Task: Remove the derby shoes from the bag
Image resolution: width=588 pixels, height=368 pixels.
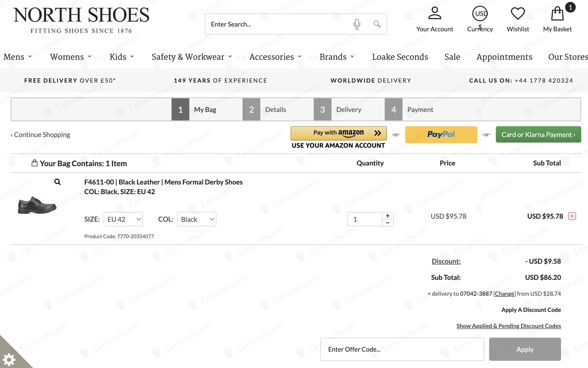Action: click(572, 216)
